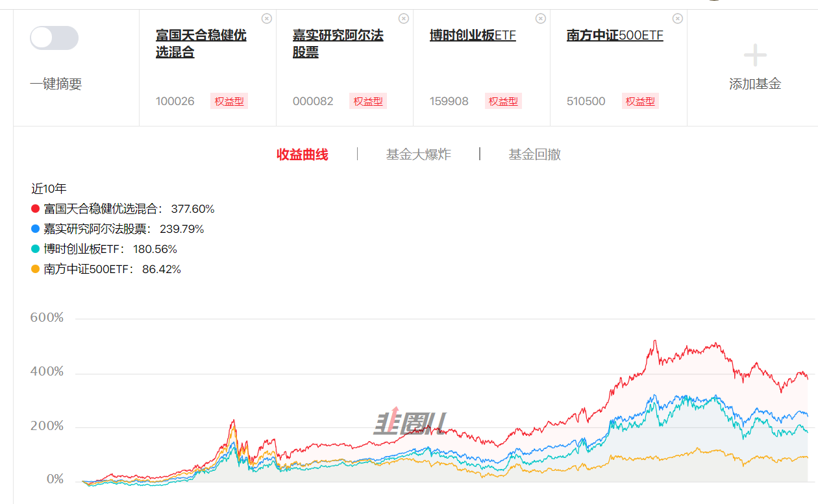This screenshot has height=504, width=818.
Task: Remove 嘉实研究阿尔法股票 fund with its close icon
Action: (404, 19)
